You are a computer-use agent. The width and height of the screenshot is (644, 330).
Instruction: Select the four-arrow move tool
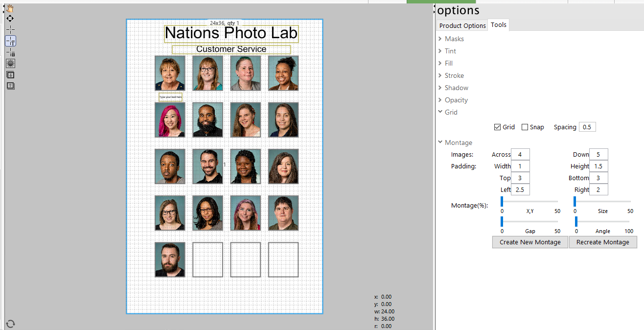coord(10,19)
